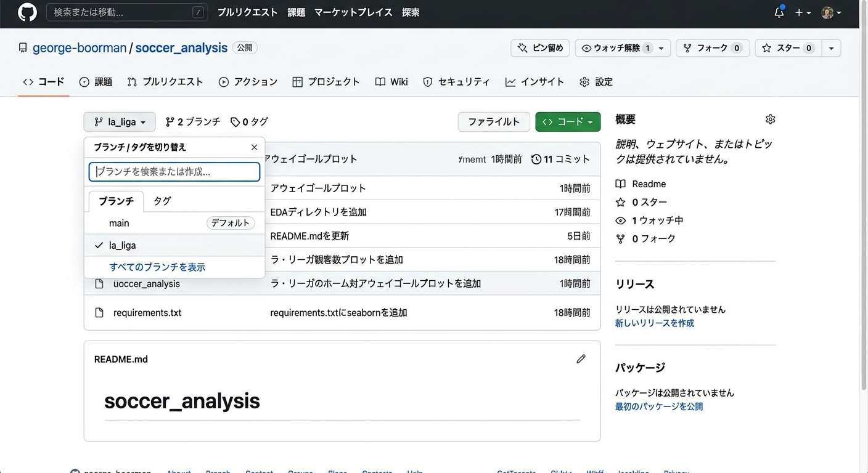Click the branch search or create field
This screenshot has height=473, width=868.
tap(174, 172)
